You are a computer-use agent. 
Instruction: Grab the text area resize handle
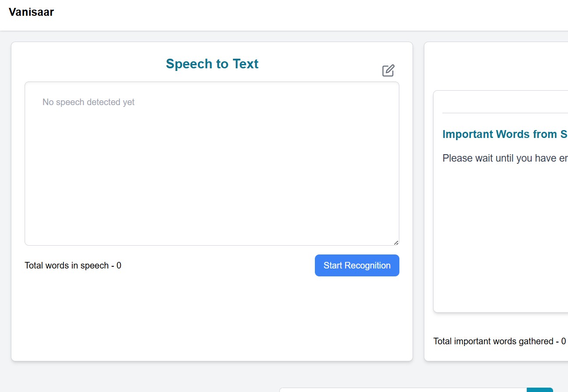pos(396,242)
